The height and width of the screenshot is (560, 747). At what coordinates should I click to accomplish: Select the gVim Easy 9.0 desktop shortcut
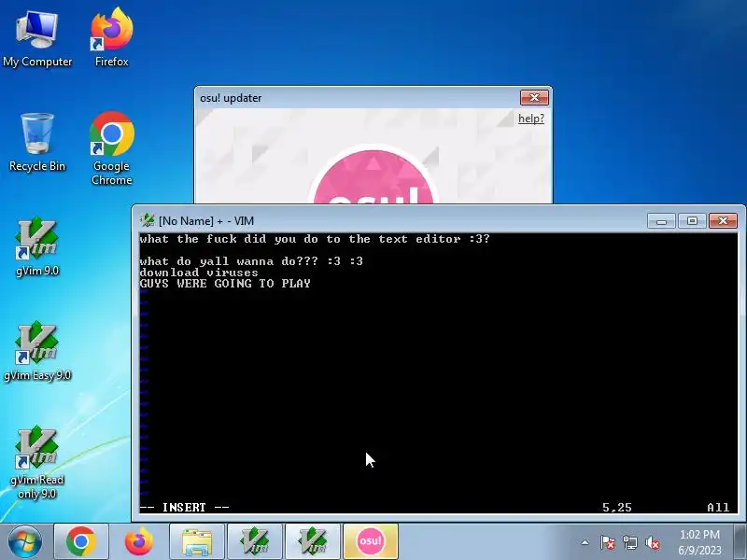37,353
